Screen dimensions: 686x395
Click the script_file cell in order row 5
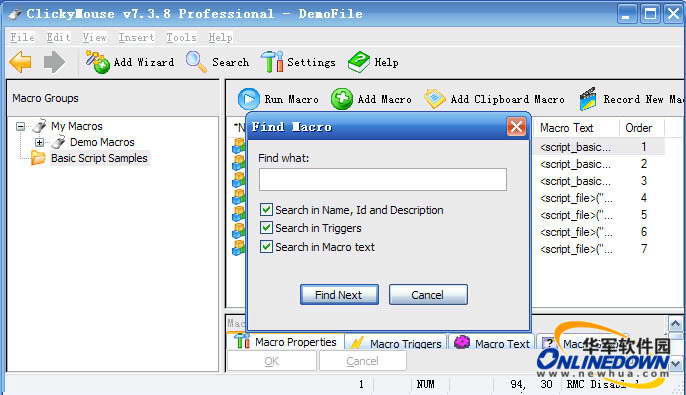pyautogui.click(x=575, y=215)
